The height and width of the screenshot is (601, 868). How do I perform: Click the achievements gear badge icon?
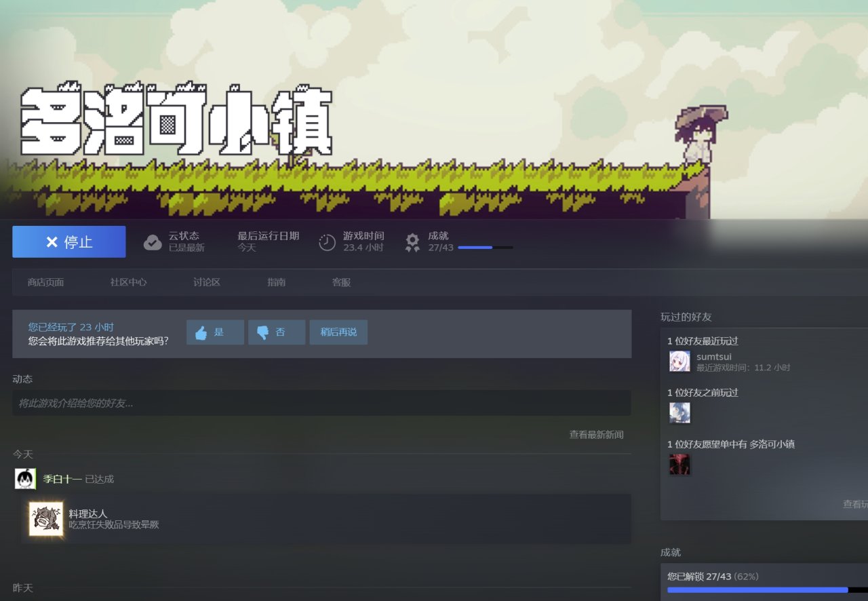(x=412, y=242)
